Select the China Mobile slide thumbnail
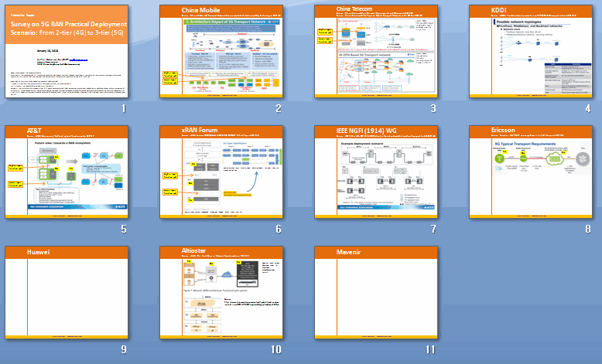Viewport: 602px width, 364px height. (221, 52)
